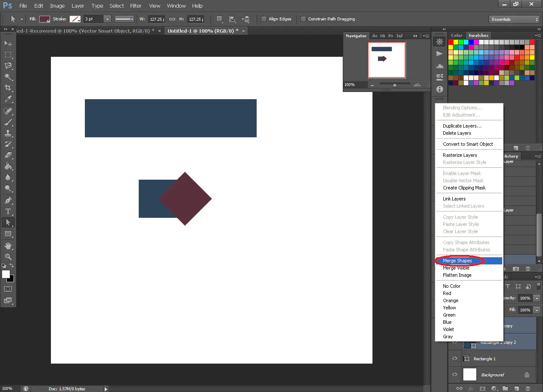Enable the Align Edges checkbox
Screen dimensions: 543x392
(x=264, y=19)
